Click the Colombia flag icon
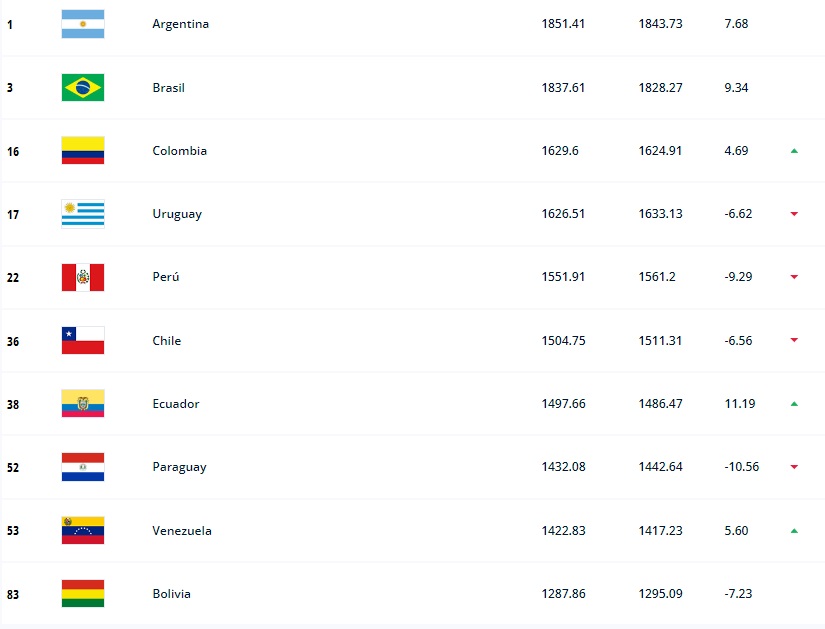This screenshot has height=629, width=825. pos(83,151)
